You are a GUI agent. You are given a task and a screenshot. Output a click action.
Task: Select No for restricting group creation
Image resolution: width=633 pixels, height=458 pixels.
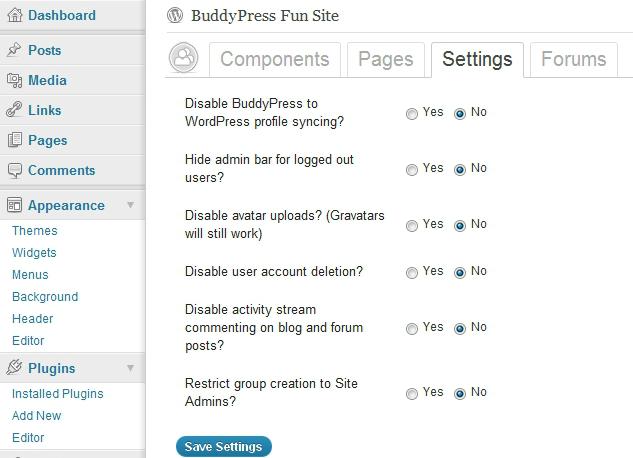pyautogui.click(x=460, y=394)
